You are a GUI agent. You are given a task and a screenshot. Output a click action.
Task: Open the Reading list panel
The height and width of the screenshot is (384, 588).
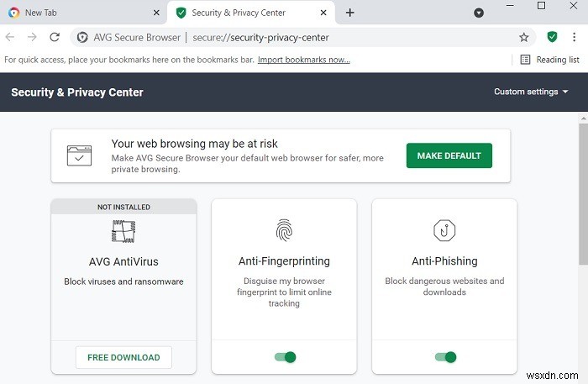(x=549, y=60)
